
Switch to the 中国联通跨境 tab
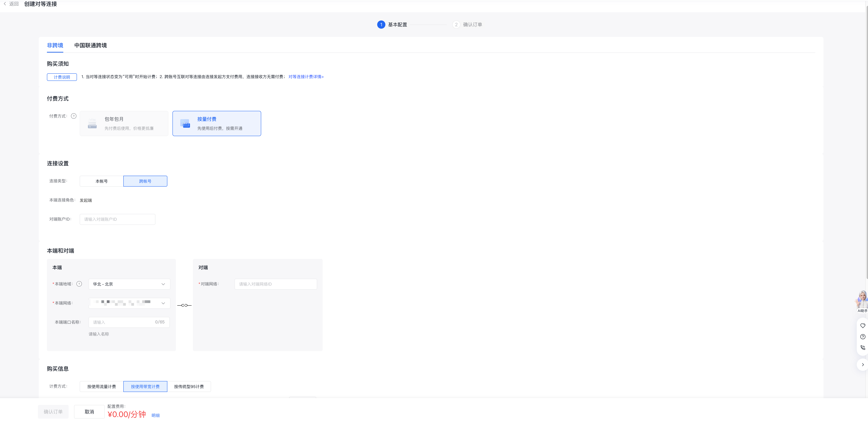pyautogui.click(x=91, y=46)
